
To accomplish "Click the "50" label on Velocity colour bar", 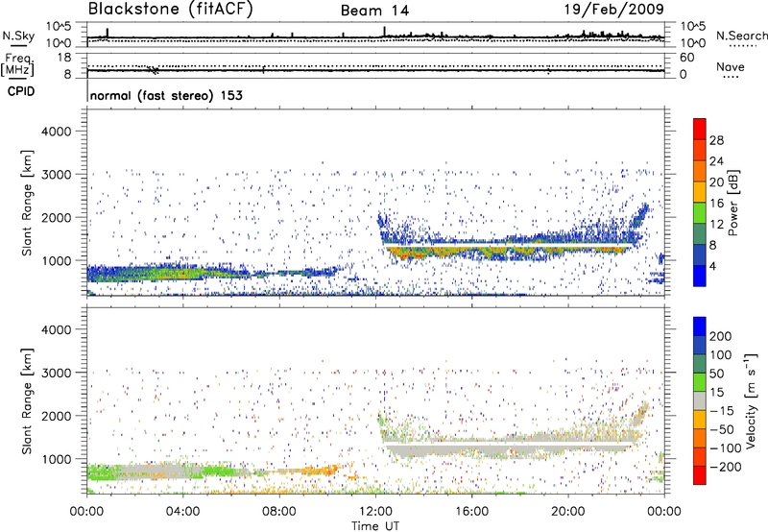I will [716, 374].
